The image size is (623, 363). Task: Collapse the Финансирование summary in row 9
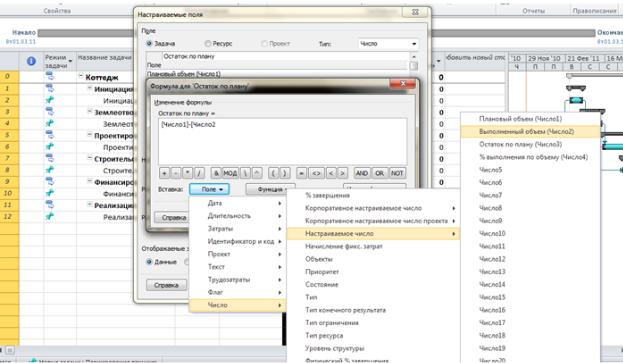click(x=90, y=182)
